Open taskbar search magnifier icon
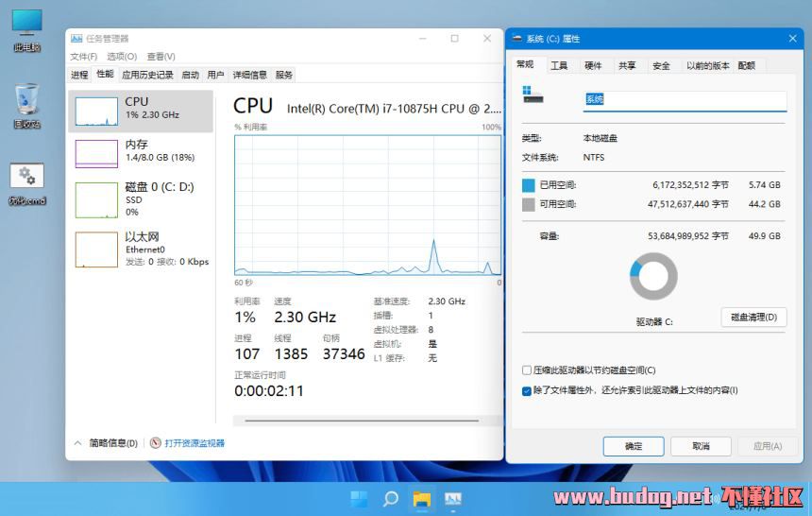 (391, 499)
